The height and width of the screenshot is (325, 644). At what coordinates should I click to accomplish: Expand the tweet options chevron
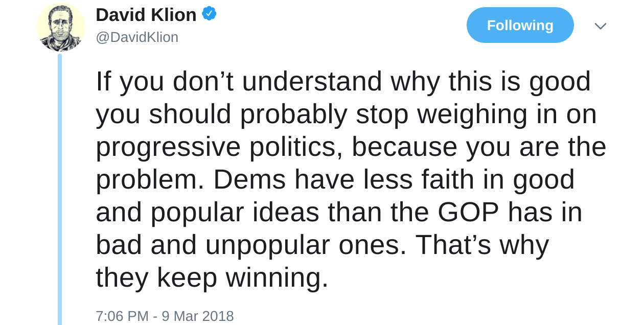pos(600,26)
